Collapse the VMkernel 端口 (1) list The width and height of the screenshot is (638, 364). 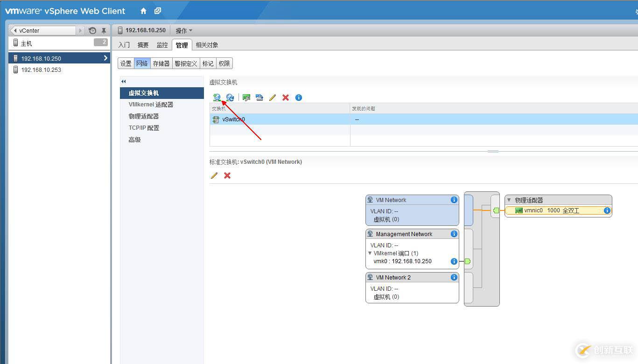pyautogui.click(x=370, y=253)
